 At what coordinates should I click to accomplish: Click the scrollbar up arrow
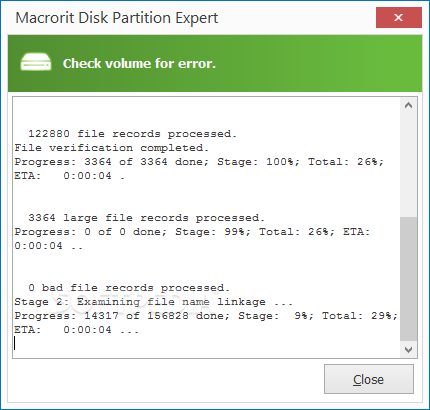(408, 106)
